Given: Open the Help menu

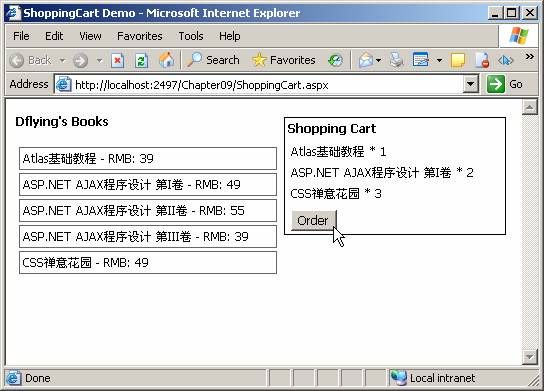Looking at the screenshot, I should pyautogui.click(x=230, y=36).
